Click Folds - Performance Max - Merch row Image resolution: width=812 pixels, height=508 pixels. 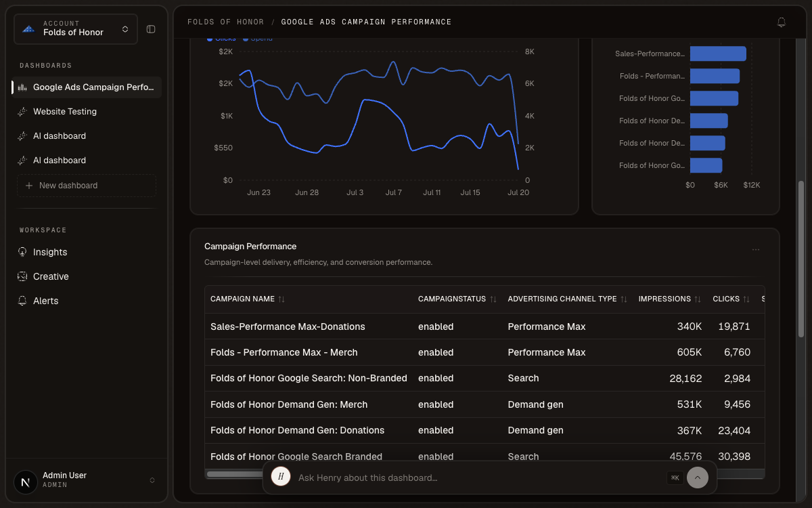tap(284, 352)
